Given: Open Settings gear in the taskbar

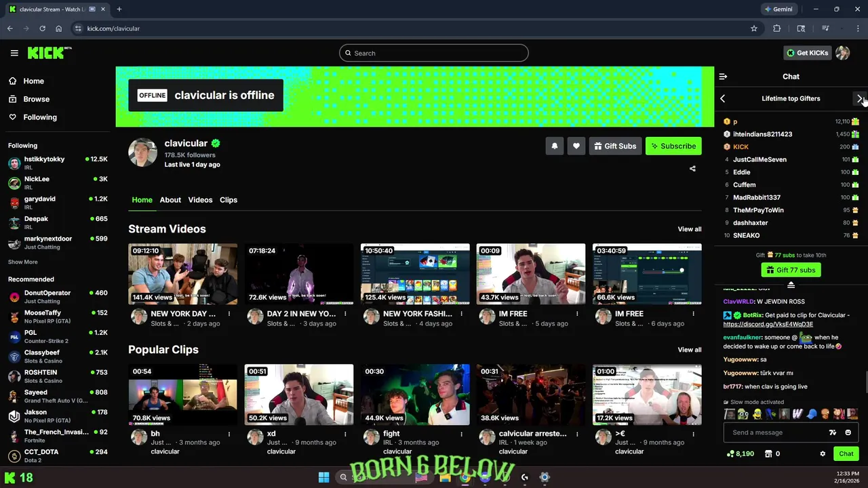Looking at the screenshot, I should [x=544, y=477].
